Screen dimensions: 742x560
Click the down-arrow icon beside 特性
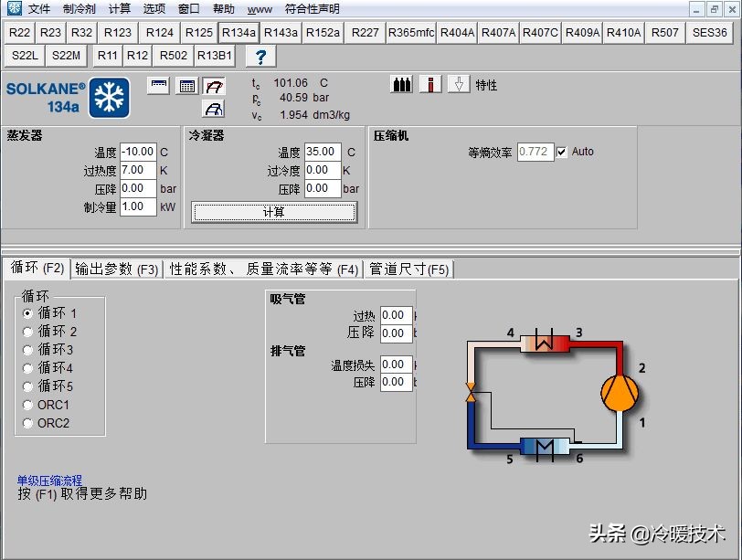(460, 84)
